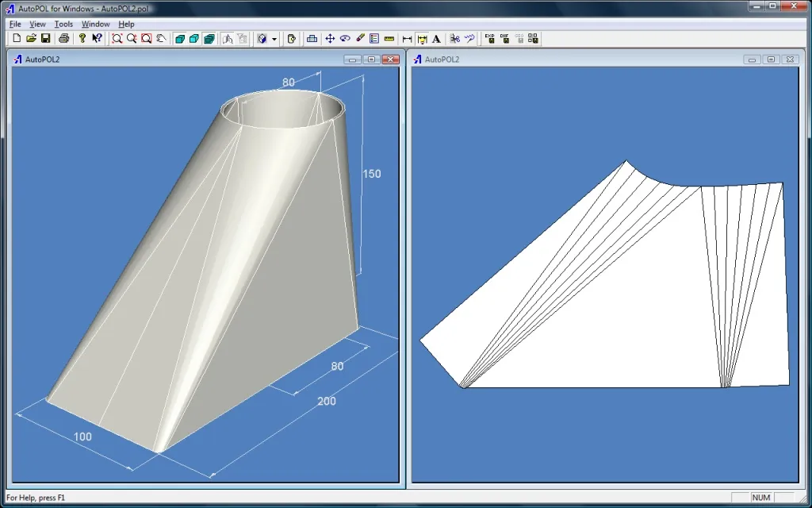
Task: Open the Window menu
Action: tap(95, 24)
